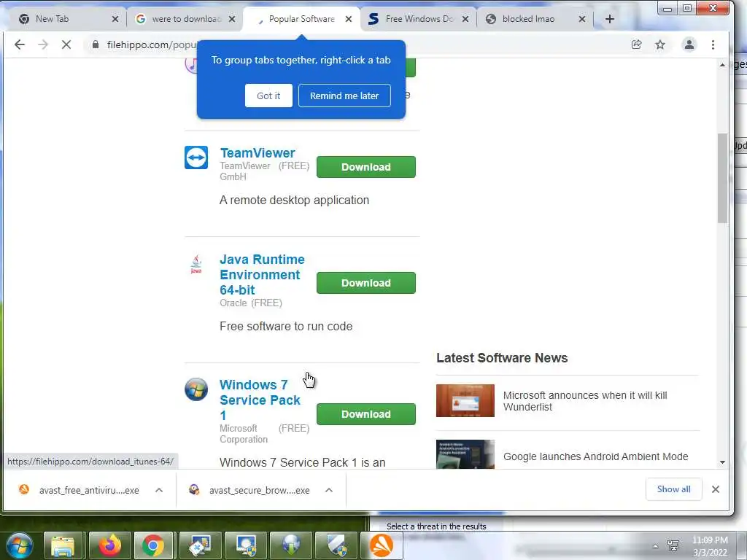Open the Avast orange taskbar icon
Image resolution: width=747 pixels, height=560 pixels.
click(382, 545)
